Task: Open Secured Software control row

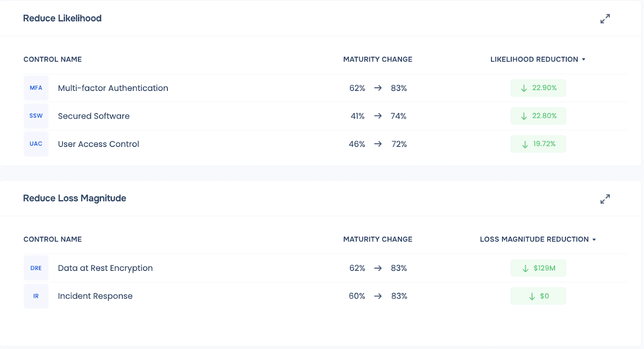Action: pyautogui.click(x=94, y=116)
